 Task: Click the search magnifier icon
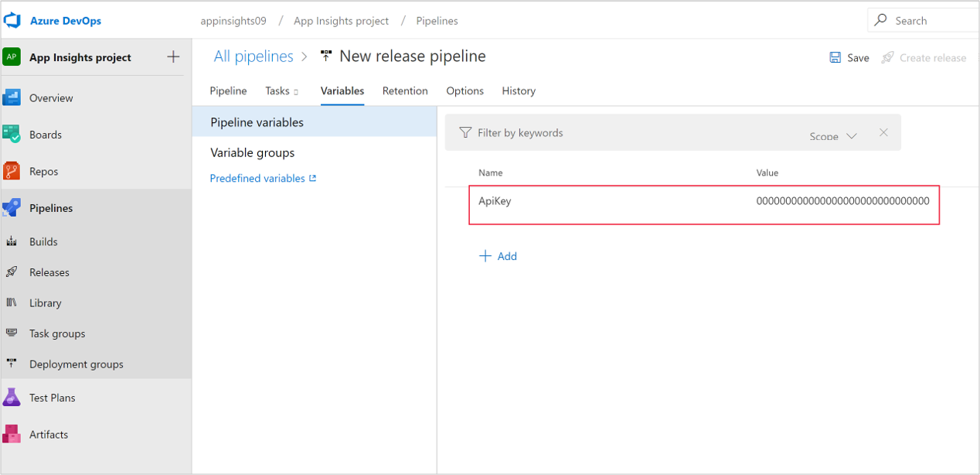coord(881,20)
